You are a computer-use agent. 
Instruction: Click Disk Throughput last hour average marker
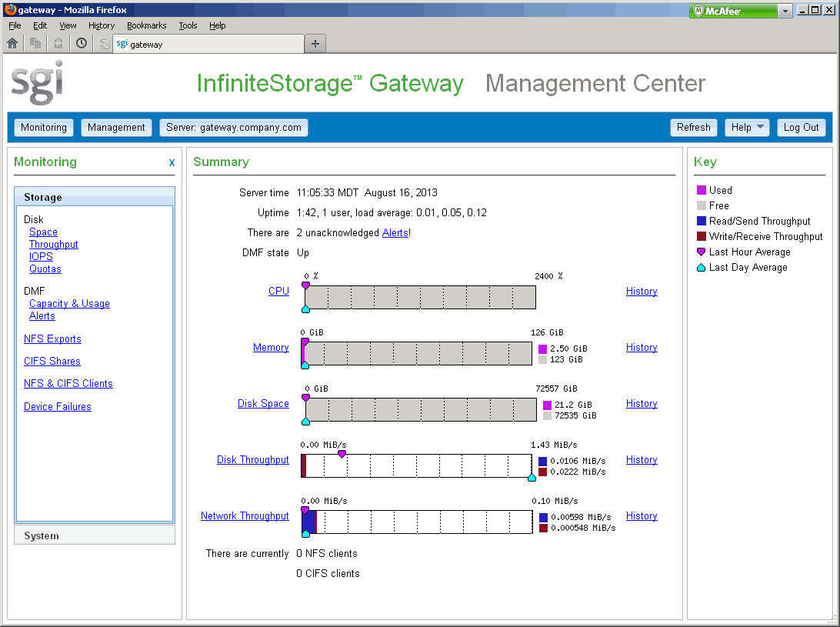342,454
